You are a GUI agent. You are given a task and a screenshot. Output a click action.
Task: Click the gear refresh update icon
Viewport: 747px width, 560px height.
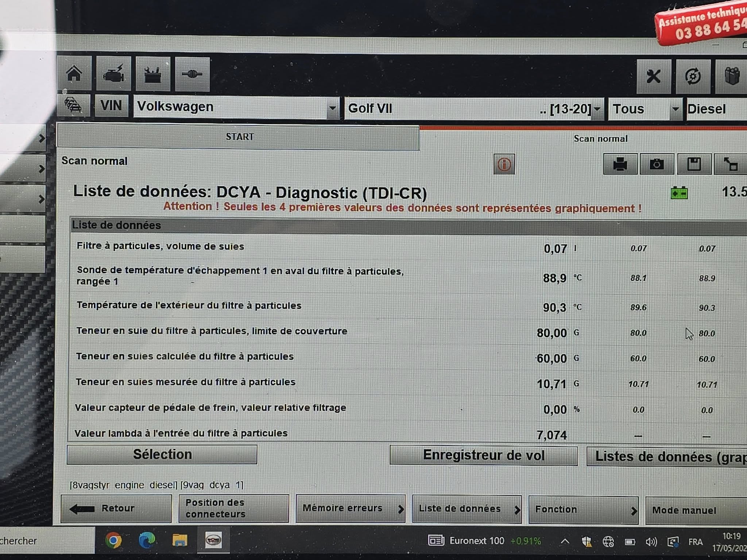pos(693,77)
